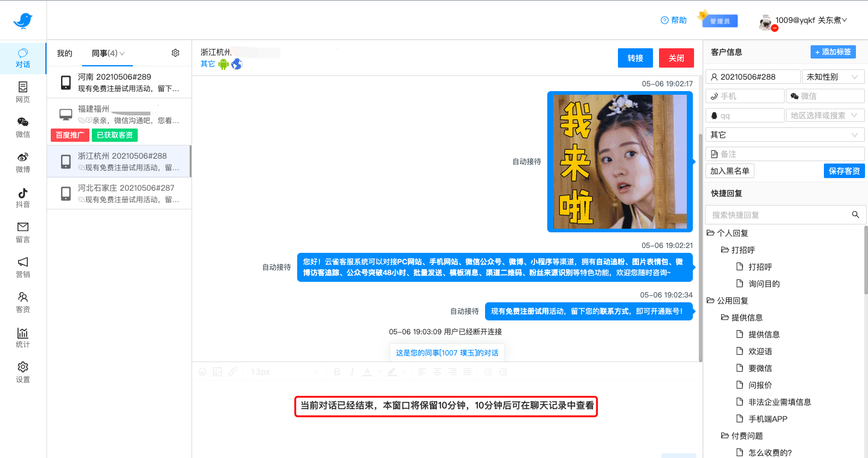Click the 转接 transfer button
Viewport: 868px width, 458px height.
pos(635,57)
